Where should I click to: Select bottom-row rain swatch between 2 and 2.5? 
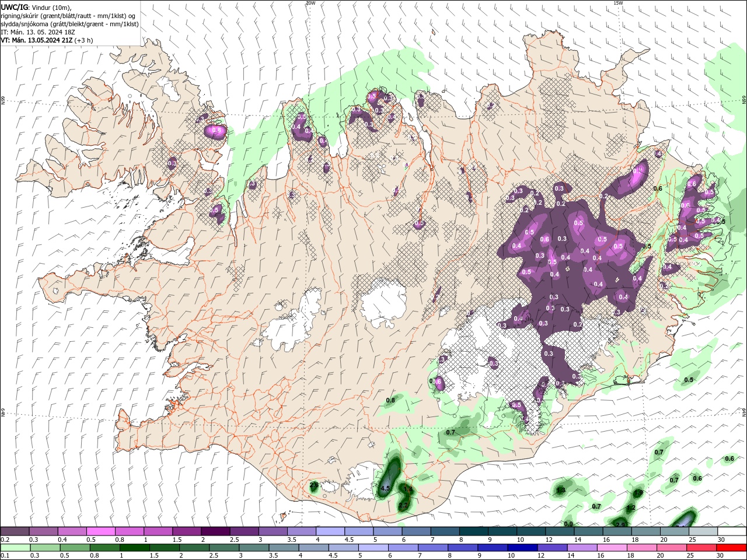click(194, 548)
